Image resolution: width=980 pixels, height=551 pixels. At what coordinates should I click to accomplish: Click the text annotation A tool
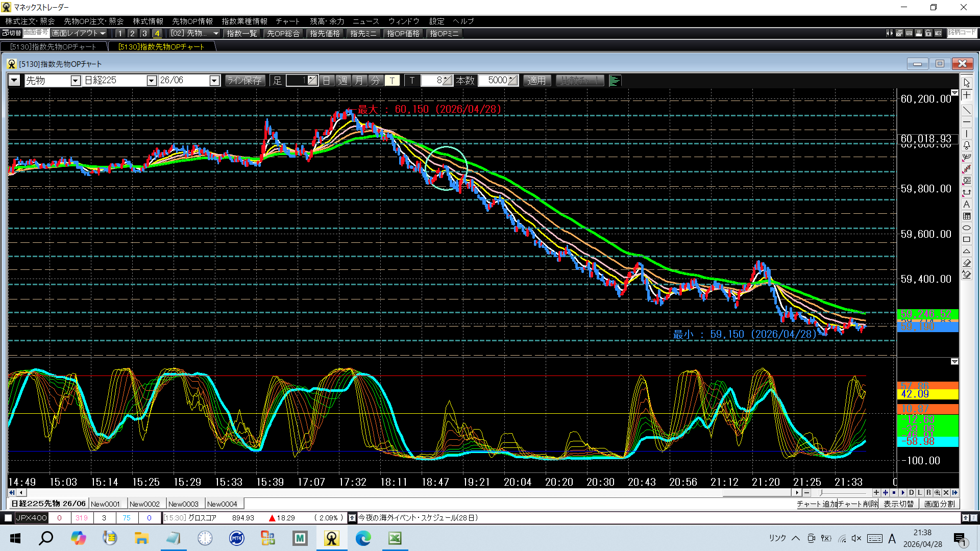[967, 204]
